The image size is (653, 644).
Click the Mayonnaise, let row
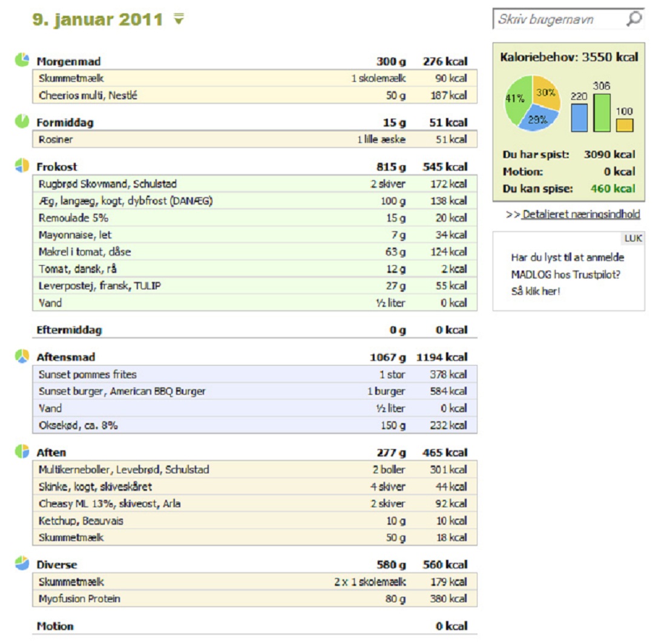(x=255, y=235)
